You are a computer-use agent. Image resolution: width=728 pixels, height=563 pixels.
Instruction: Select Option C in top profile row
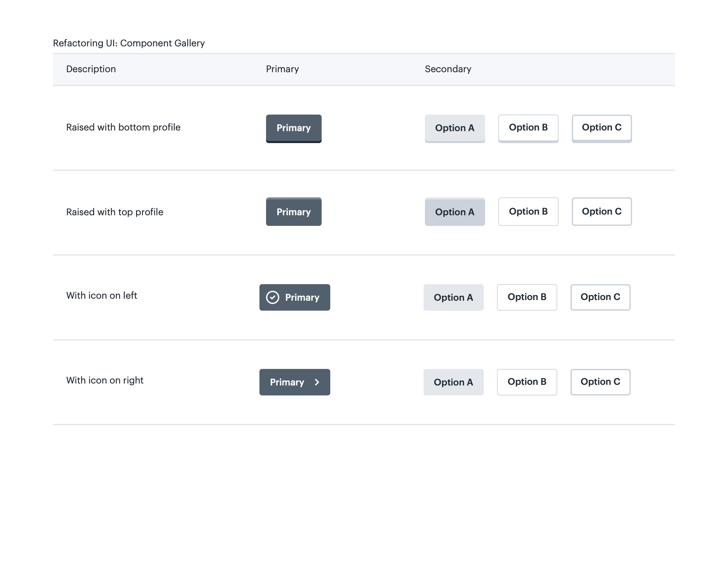[x=601, y=212]
